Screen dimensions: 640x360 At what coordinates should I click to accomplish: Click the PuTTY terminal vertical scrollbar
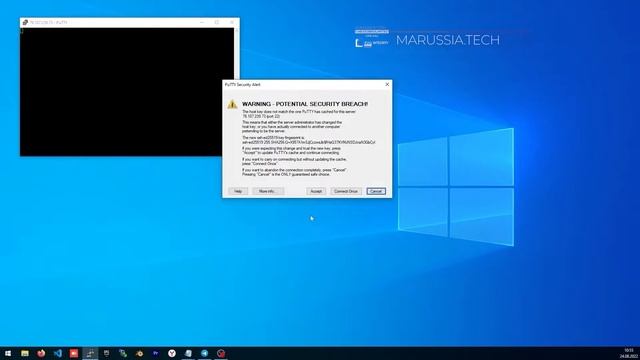tap(237, 53)
